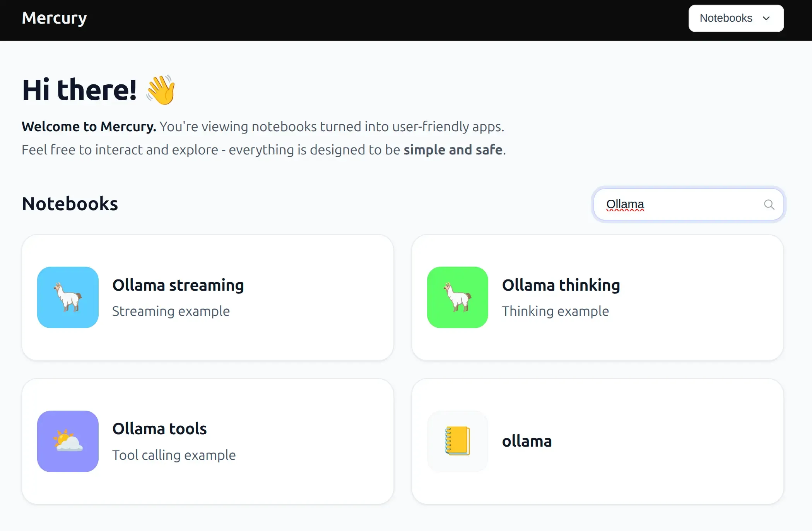Click the Tool calling example description
The width and height of the screenshot is (812, 531).
point(174,455)
